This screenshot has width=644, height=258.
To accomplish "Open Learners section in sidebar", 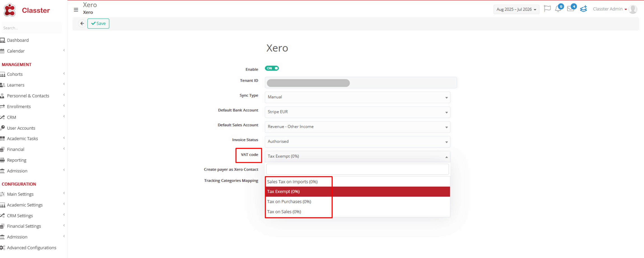I will (16, 85).
